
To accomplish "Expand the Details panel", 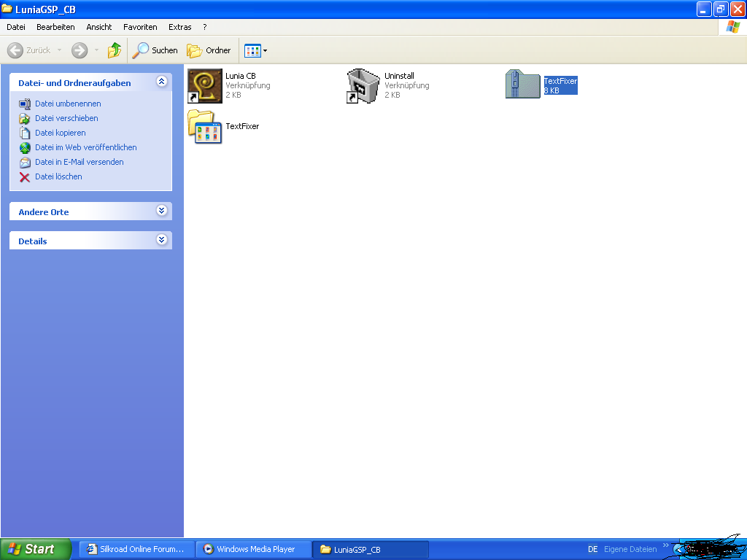I will click(162, 240).
